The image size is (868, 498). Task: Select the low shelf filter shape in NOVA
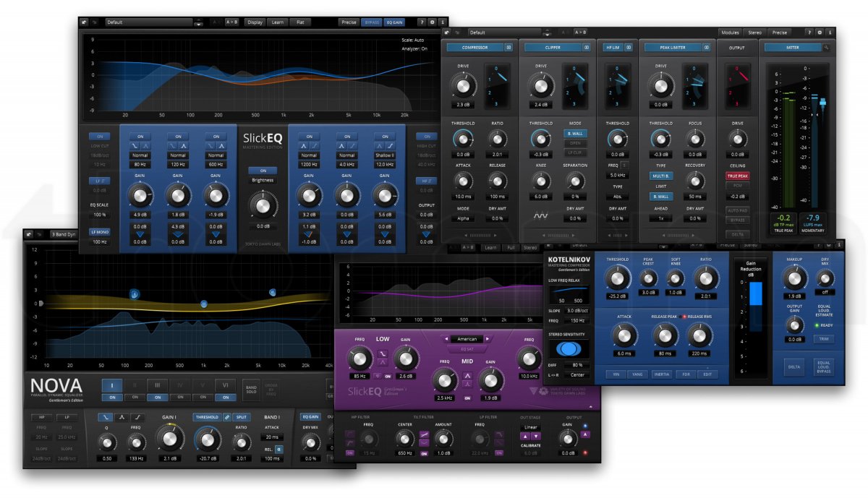point(106,417)
